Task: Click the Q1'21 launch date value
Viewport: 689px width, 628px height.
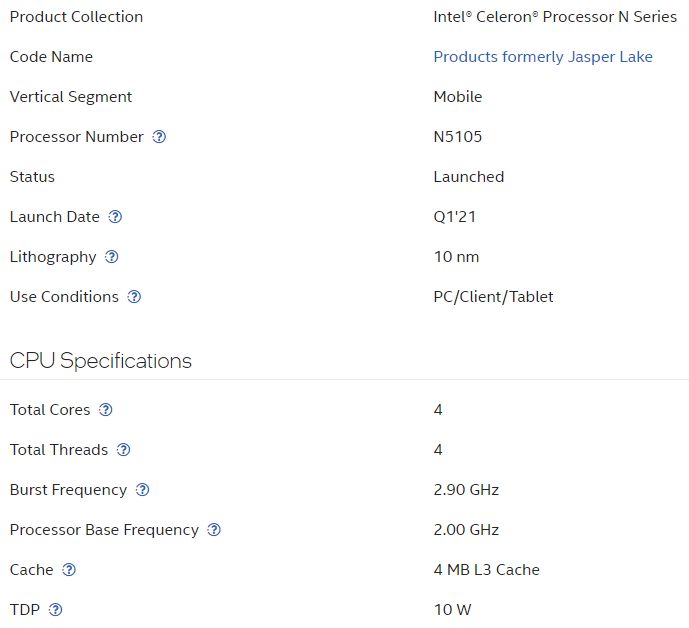Action: pos(454,217)
